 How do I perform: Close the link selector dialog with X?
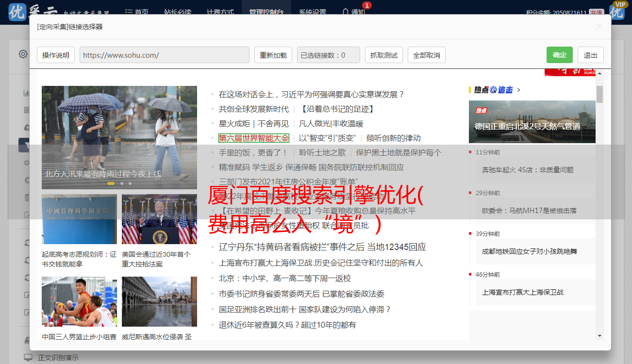[x=599, y=27]
